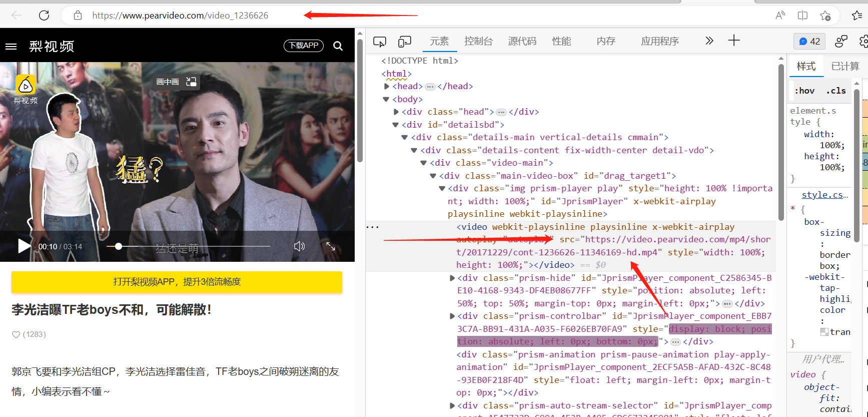Select the video src URL attribute value

(x=613, y=246)
